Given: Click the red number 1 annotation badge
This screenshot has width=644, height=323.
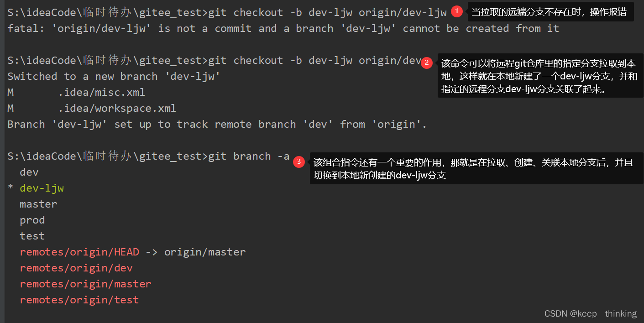Looking at the screenshot, I should [x=457, y=11].
